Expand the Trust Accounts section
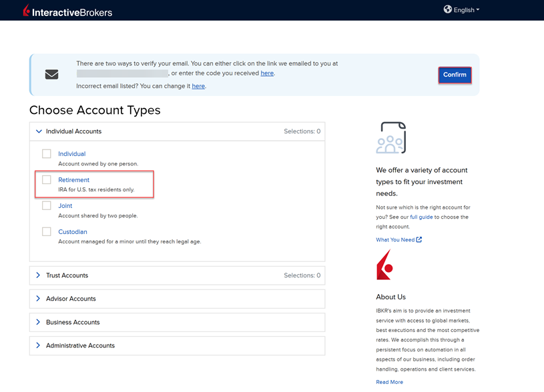 pos(39,275)
